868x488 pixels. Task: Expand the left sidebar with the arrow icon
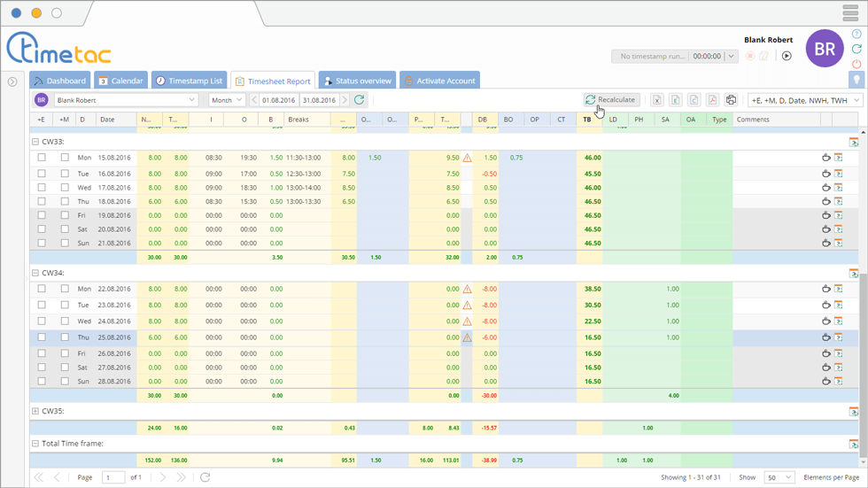pyautogui.click(x=12, y=81)
